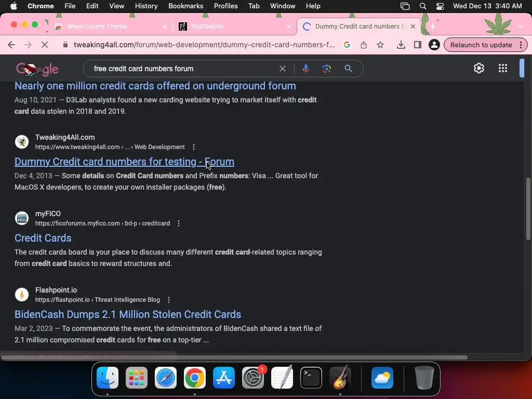Screen dimensions: 532x399
Task: Toggle the side panel icon
Action: pos(417,45)
